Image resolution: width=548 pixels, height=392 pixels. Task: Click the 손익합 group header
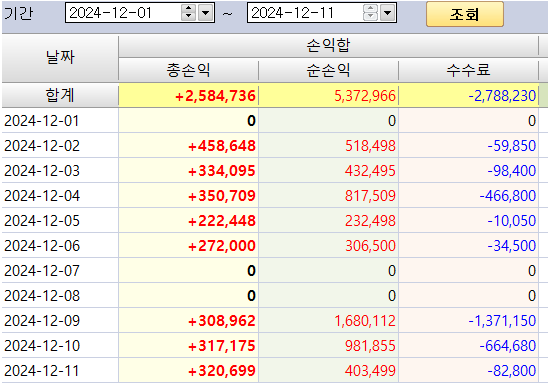[x=329, y=46]
